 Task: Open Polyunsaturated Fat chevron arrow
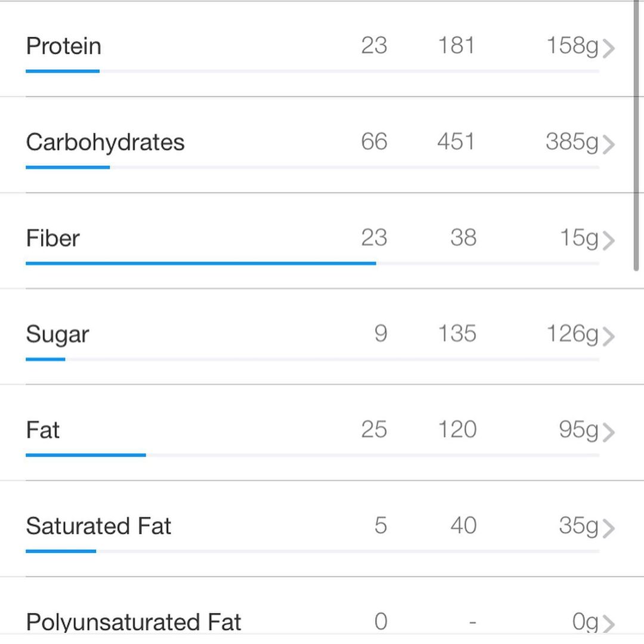click(608, 624)
